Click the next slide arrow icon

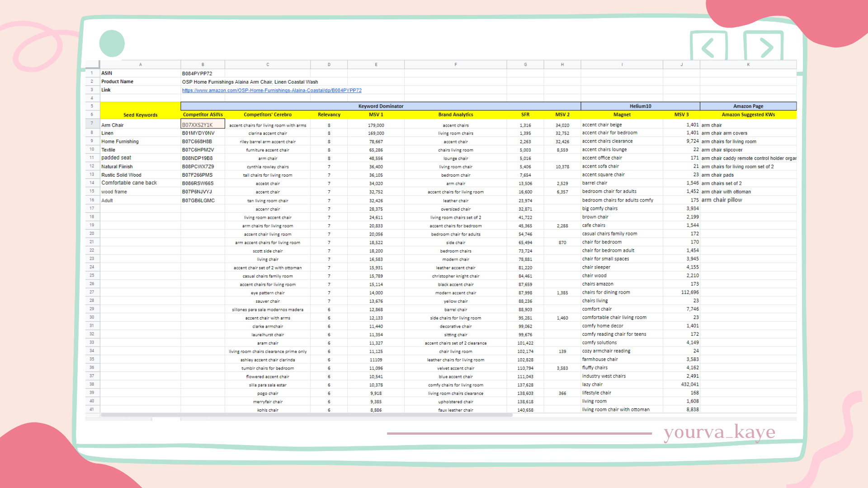tap(764, 47)
